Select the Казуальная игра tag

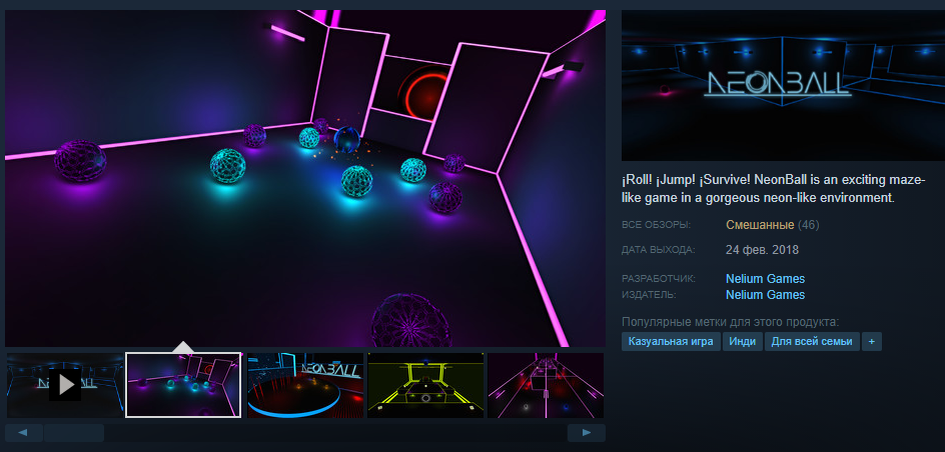pos(671,342)
